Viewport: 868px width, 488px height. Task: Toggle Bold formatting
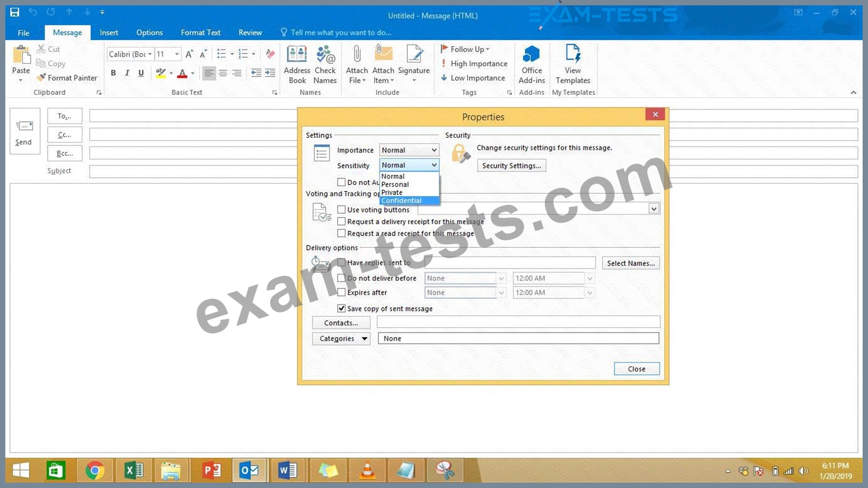point(113,73)
